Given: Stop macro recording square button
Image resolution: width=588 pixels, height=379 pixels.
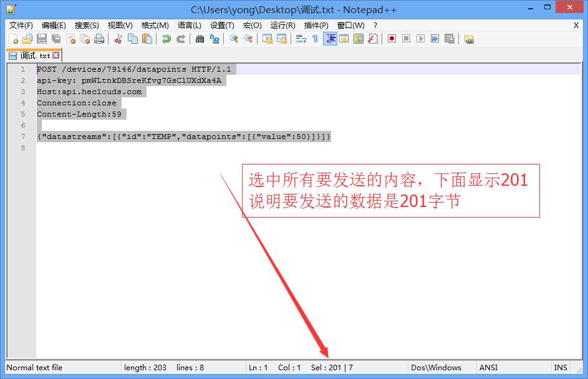Looking at the screenshot, I should 406,39.
